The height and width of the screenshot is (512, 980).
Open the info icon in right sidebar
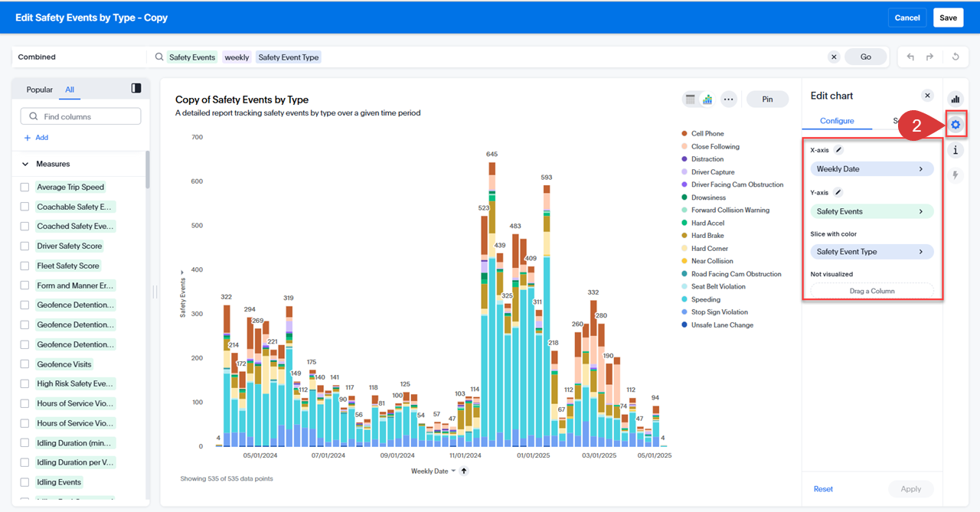(955, 150)
